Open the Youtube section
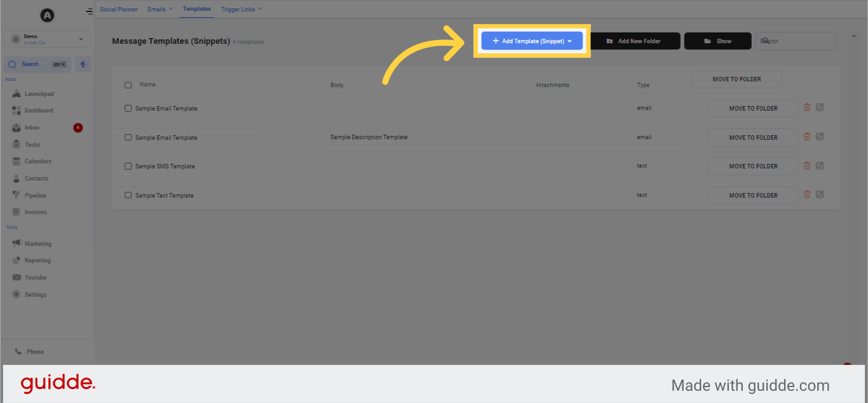868x403 pixels. [x=36, y=277]
